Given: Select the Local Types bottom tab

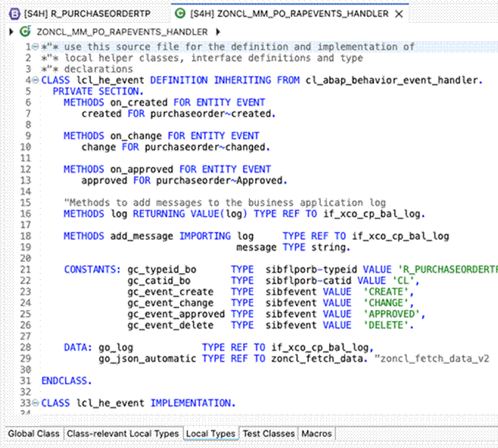Looking at the screenshot, I should click(210, 433).
